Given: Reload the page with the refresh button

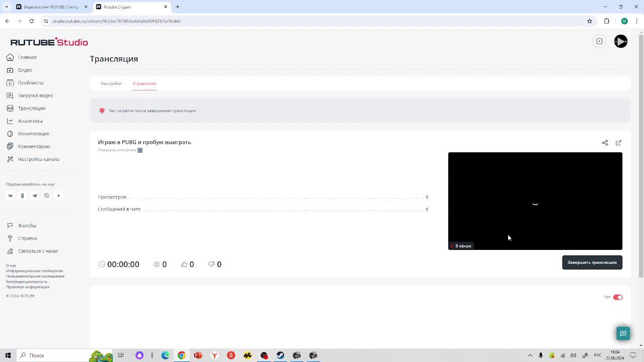Looking at the screenshot, I should (x=31, y=21).
